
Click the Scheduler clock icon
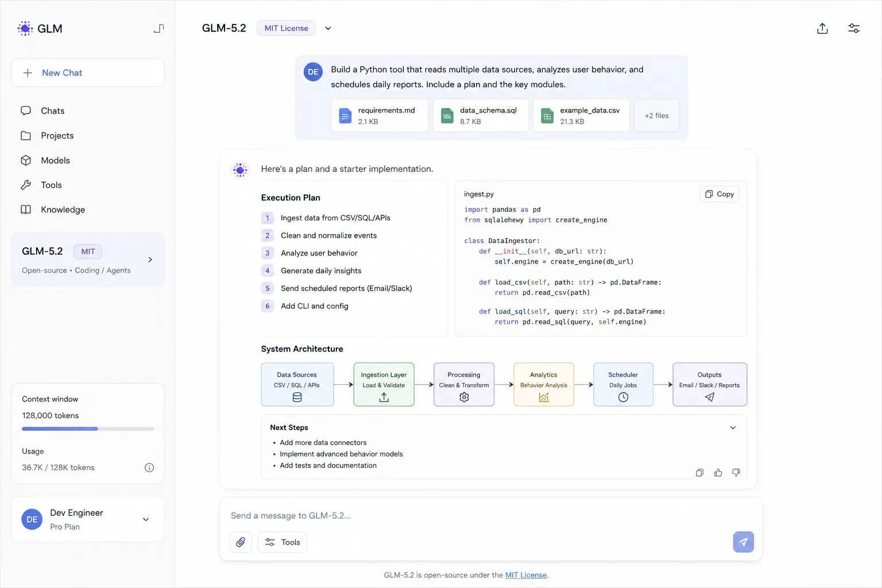623,397
